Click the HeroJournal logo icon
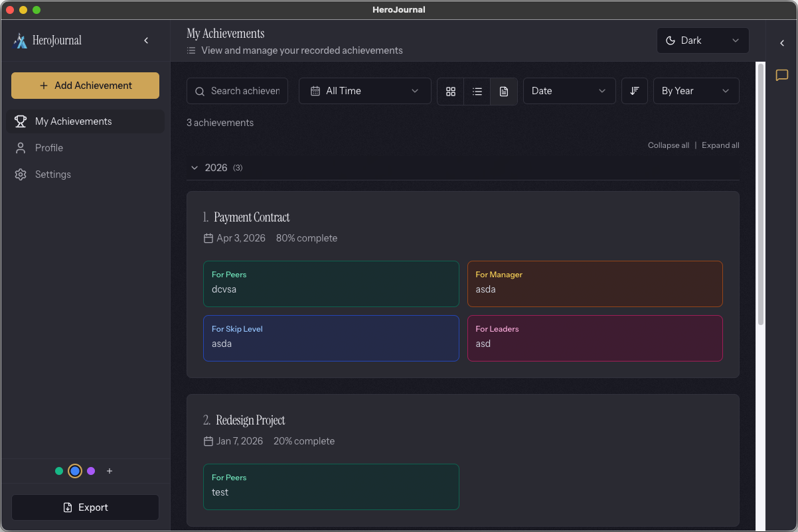 click(x=21, y=40)
